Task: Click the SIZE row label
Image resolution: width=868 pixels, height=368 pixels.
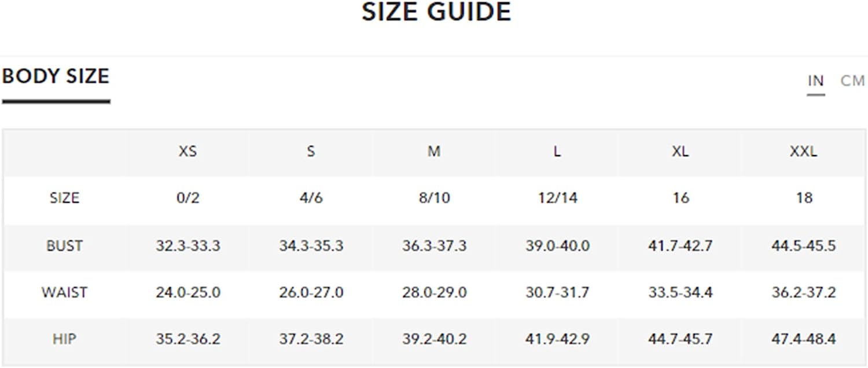Action: click(64, 198)
